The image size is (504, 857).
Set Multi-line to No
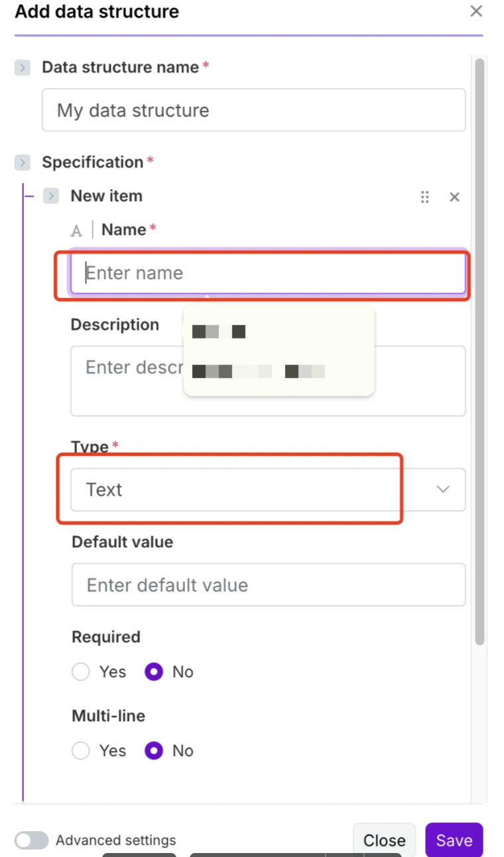[154, 751]
